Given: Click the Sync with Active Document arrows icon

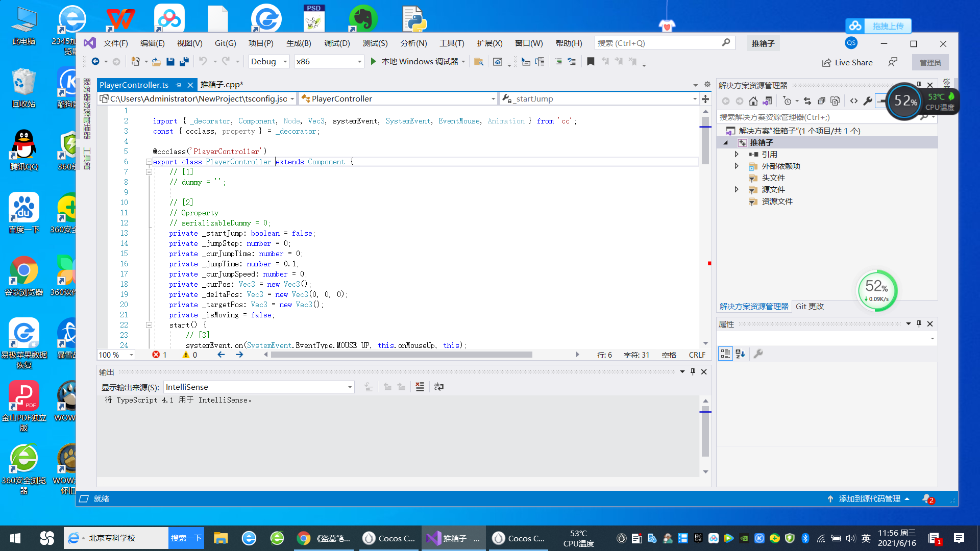Looking at the screenshot, I should click(807, 101).
